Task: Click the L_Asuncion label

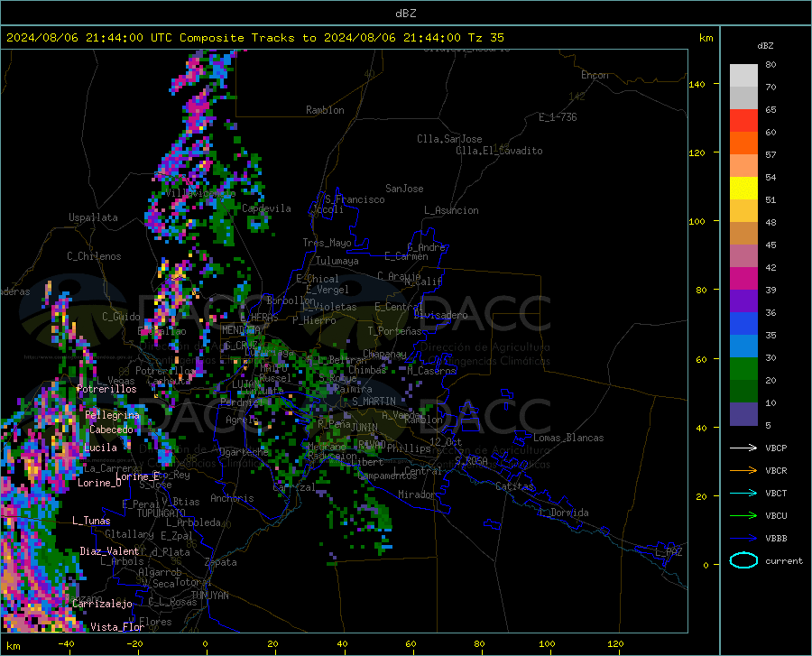Action: [x=451, y=210]
